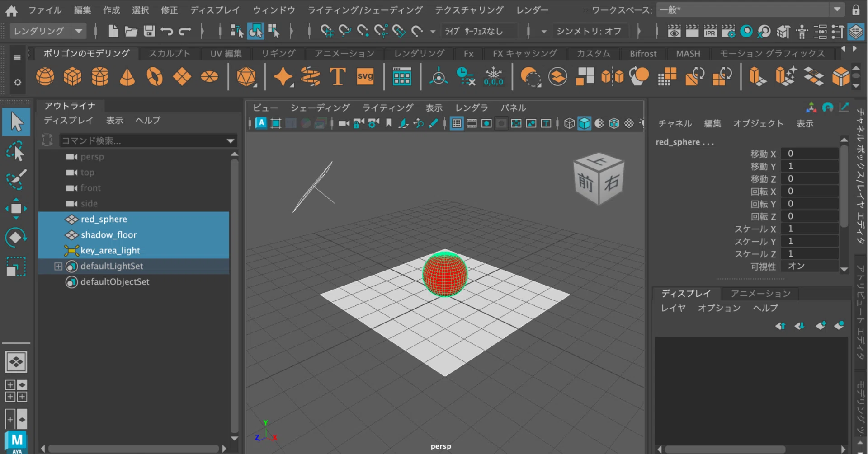
Task: Toggle wireframe display cube icon
Action: (x=569, y=123)
